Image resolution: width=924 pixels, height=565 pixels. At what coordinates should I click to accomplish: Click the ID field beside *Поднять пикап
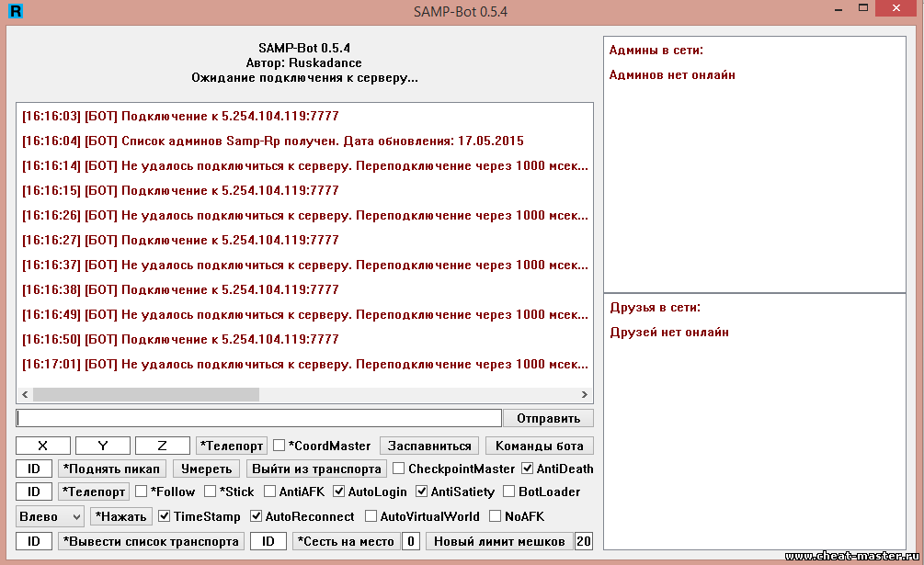tap(34, 469)
